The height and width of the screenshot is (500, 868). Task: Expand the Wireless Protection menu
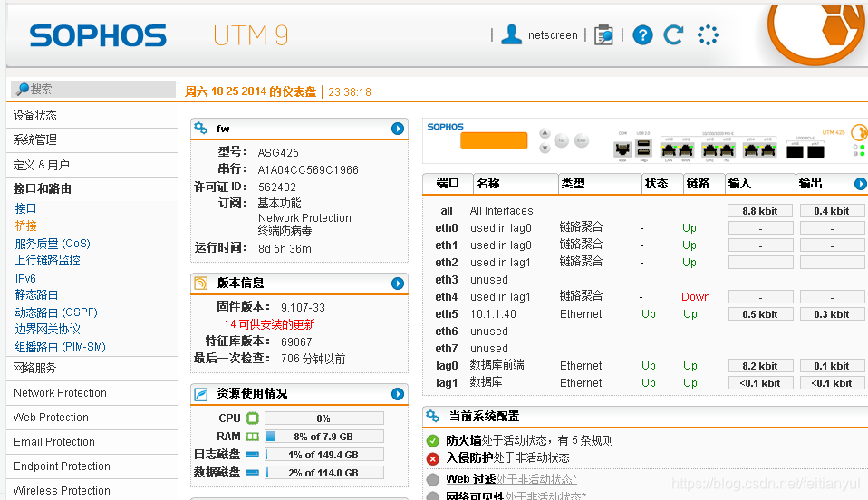point(92,490)
